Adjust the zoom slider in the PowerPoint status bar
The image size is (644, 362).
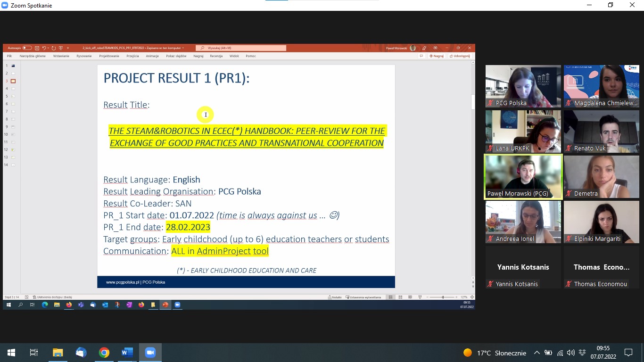[443, 297]
